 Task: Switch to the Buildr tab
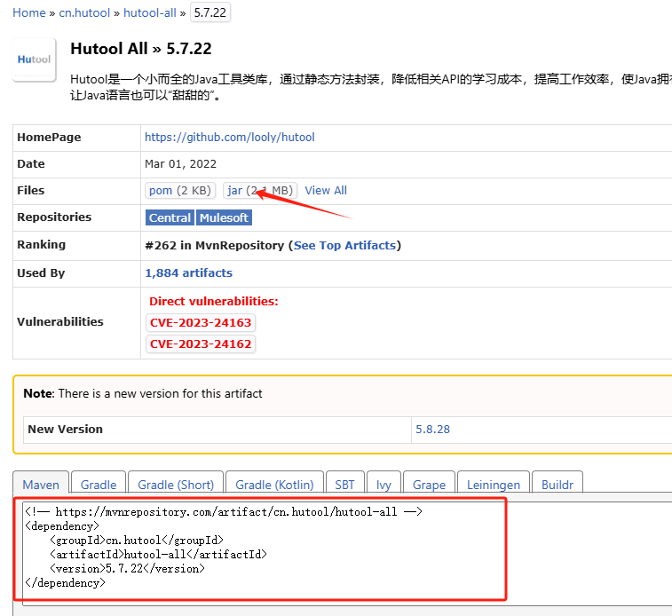click(557, 485)
